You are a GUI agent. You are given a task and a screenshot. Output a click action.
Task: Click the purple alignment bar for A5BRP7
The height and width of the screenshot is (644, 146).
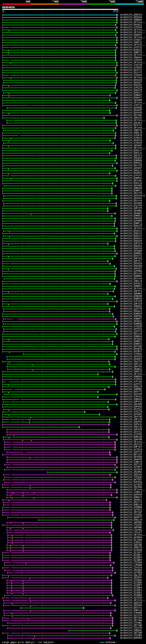click(x=60, y=319)
